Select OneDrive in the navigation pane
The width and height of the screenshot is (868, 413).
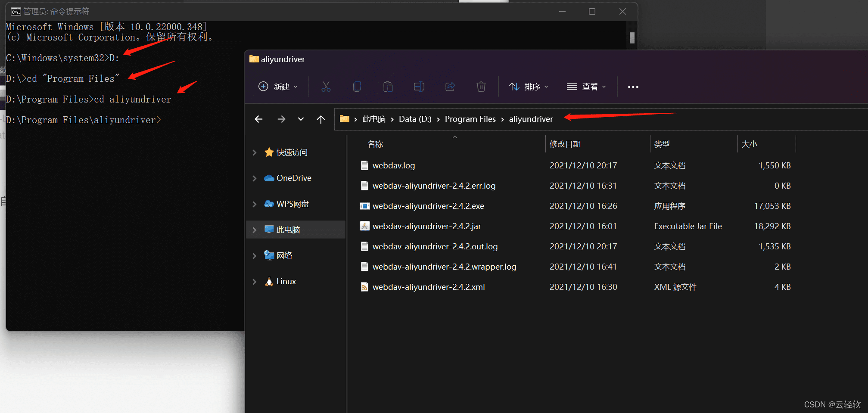pyautogui.click(x=293, y=178)
